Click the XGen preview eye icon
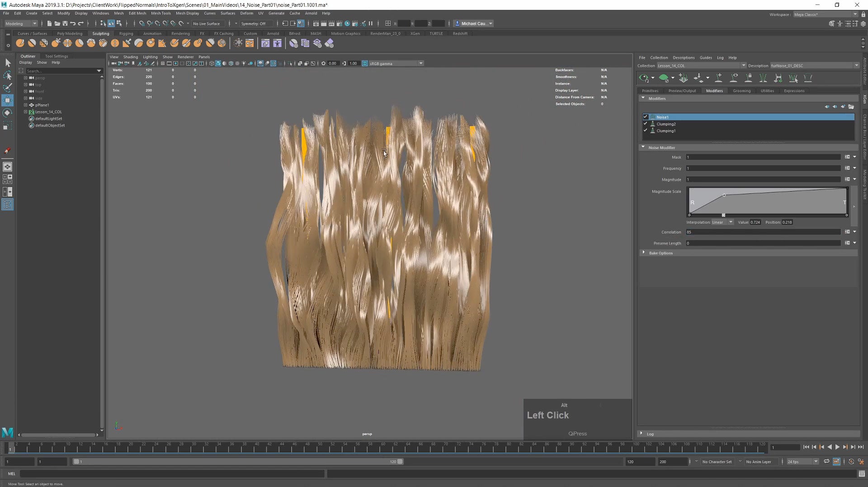The image size is (868, 487). pyautogui.click(x=644, y=78)
